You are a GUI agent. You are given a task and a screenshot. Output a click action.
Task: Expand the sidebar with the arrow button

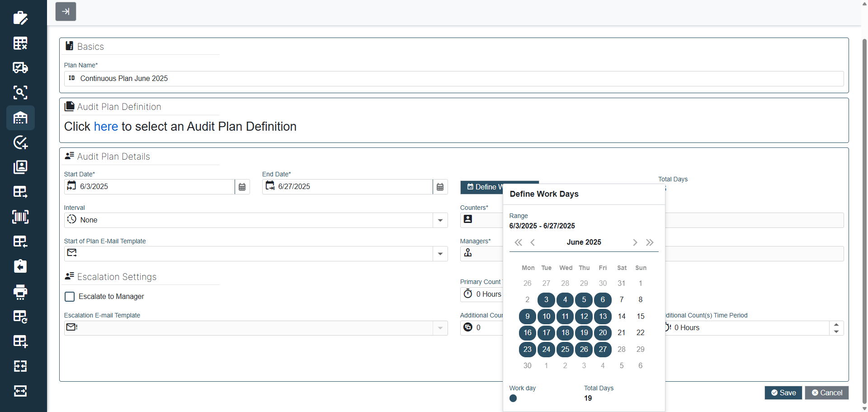[66, 12]
